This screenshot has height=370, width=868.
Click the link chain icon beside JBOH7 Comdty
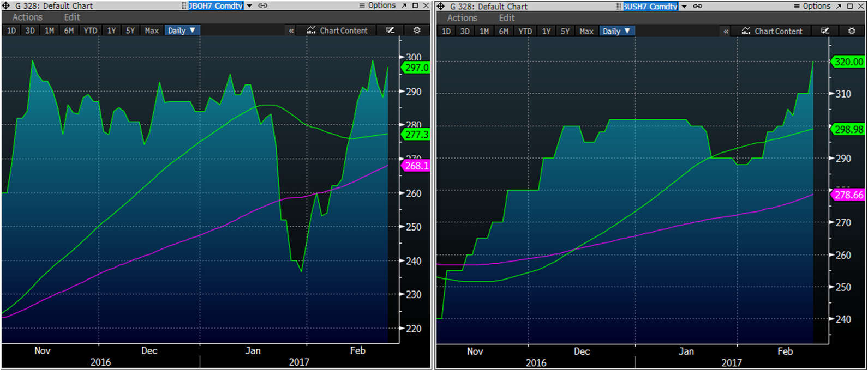[263, 5]
